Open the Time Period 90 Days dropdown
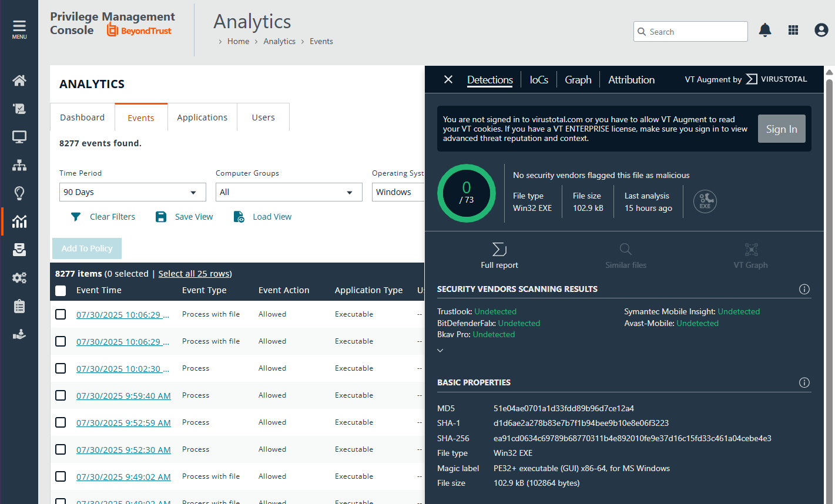The height and width of the screenshot is (504, 835). pyautogui.click(x=133, y=192)
